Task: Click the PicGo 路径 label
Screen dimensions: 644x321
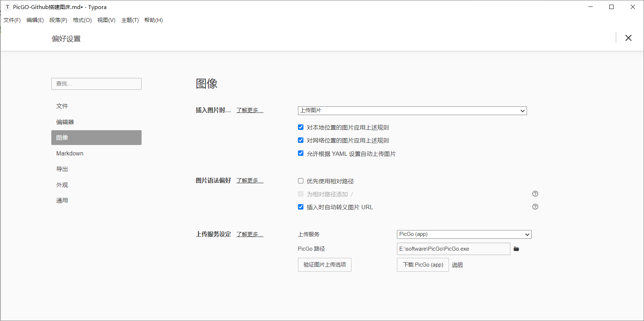Action: (x=311, y=249)
